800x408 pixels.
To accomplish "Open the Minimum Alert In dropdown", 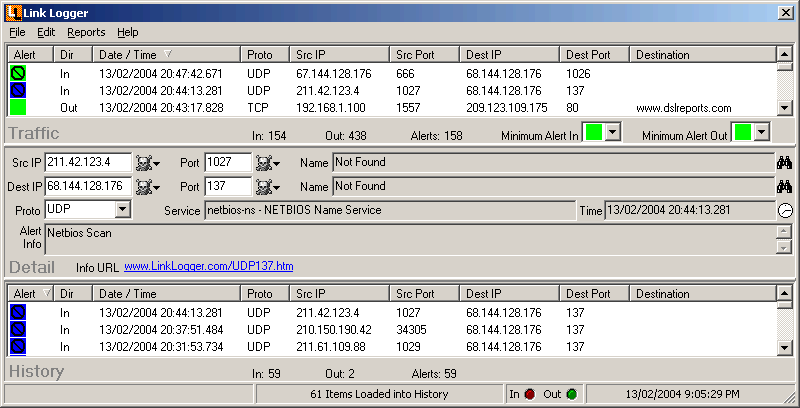I will [613, 132].
